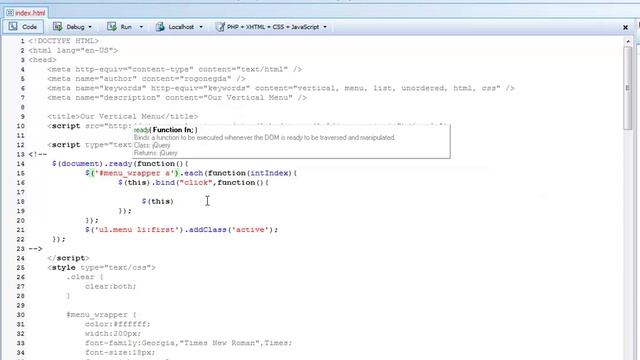The width and height of the screenshot is (640, 360).
Task: Click the PHP + XHTML syntax icon
Action: pyautogui.click(x=220, y=27)
